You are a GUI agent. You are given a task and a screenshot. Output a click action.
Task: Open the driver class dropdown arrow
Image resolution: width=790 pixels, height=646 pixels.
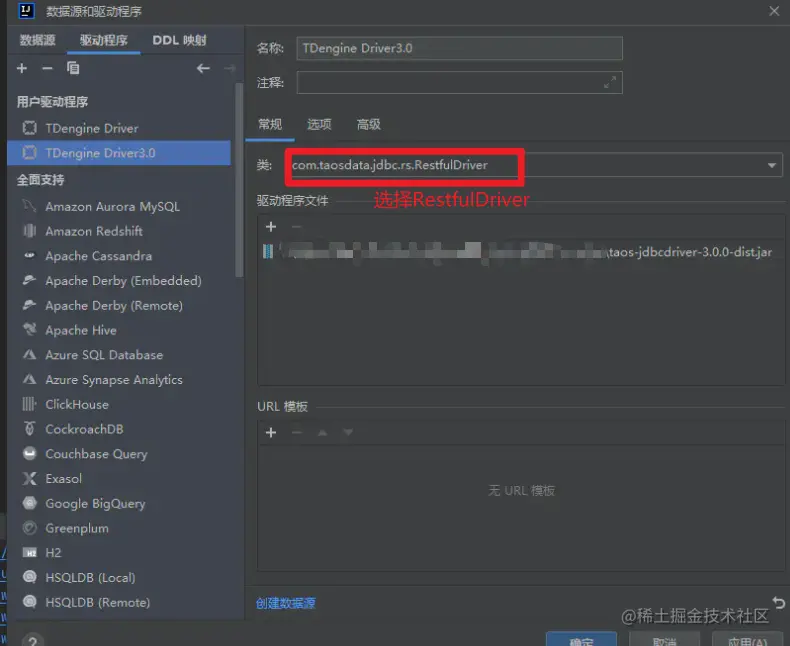(771, 165)
